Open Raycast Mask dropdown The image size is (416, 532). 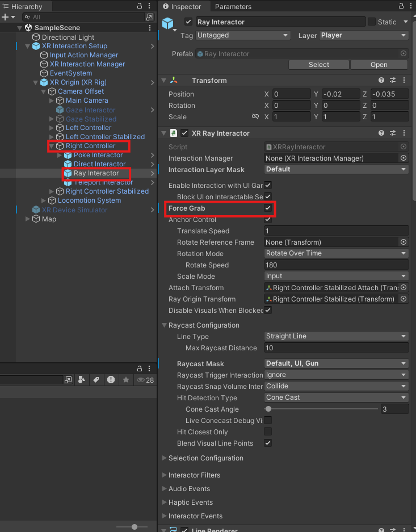click(337, 363)
